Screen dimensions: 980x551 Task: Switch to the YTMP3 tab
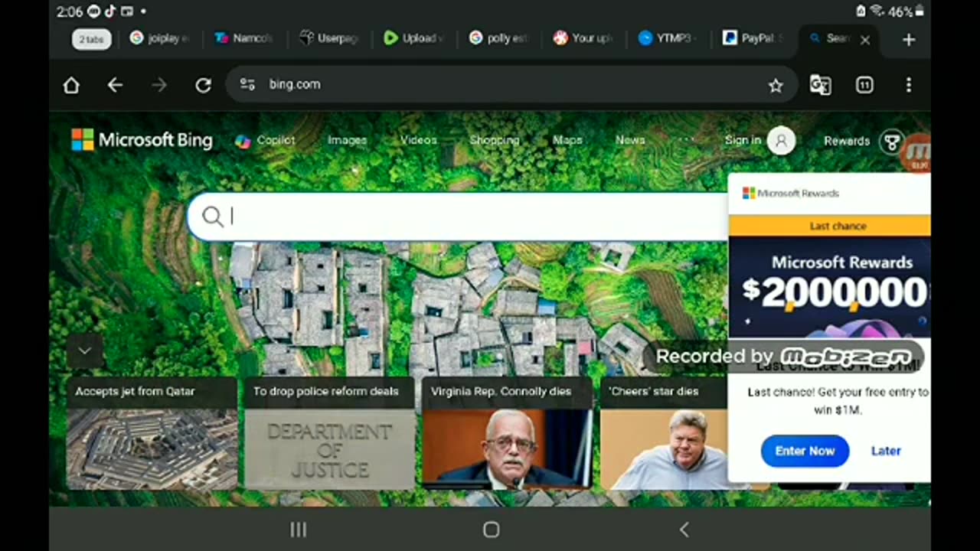[668, 38]
